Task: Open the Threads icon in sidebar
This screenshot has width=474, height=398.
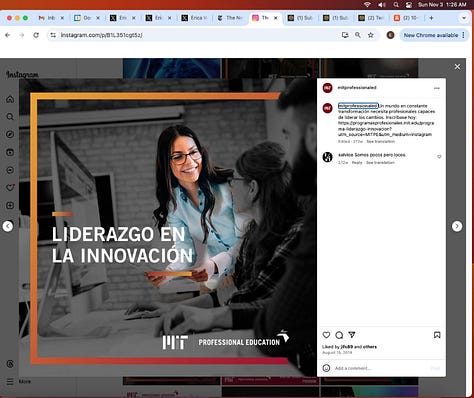Action: coord(10,364)
